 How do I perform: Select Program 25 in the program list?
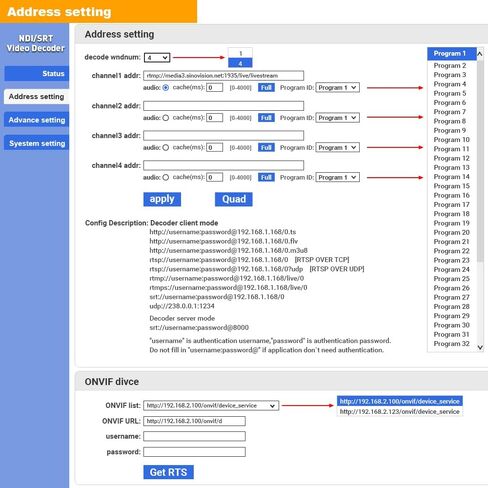(x=452, y=279)
